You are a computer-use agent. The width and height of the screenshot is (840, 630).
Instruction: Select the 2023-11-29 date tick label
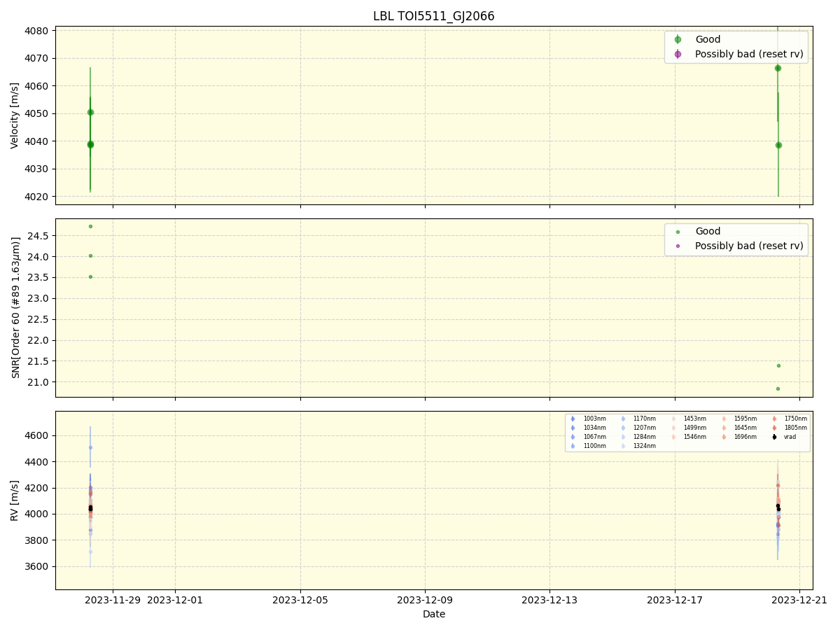click(113, 600)
